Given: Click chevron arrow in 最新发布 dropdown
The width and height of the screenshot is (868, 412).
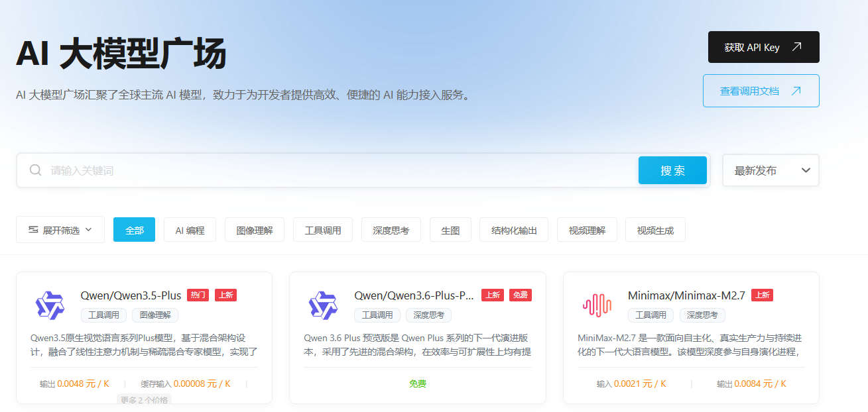Looking at the screenshot, I should pyautogui.click(x=806, y=170).
